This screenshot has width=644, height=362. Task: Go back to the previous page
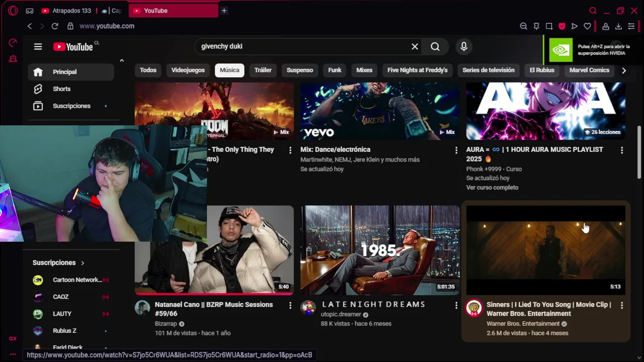tap(30, 26)
